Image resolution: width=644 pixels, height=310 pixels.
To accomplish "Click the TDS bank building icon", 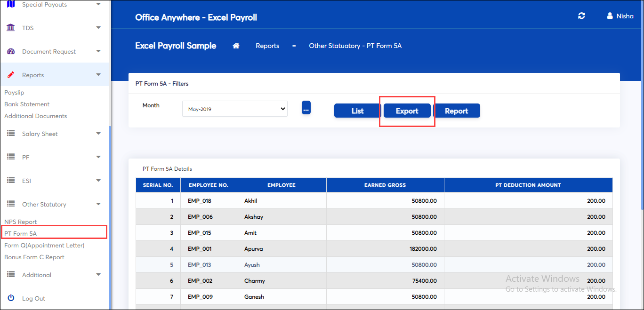I will tap(11, 28).
